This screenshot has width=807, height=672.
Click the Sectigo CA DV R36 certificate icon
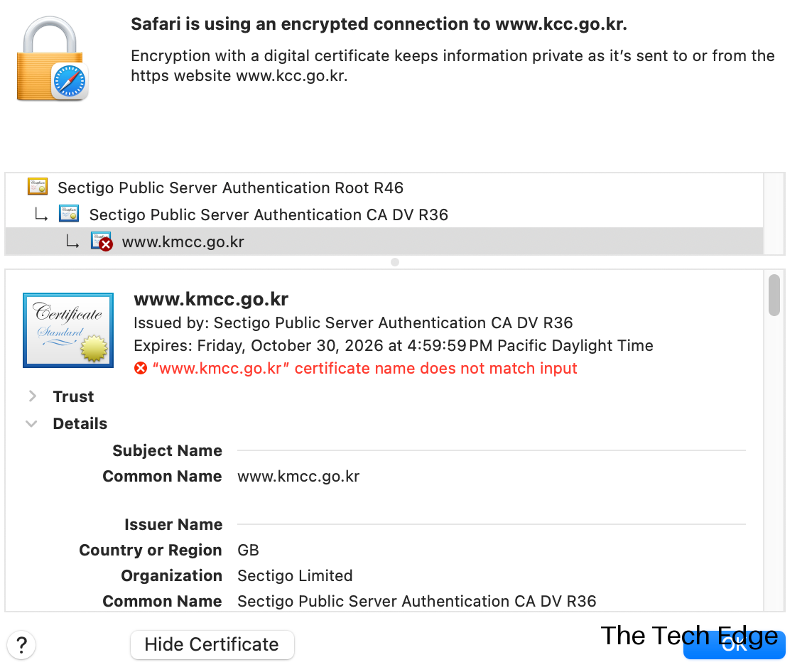click(69, 214)
